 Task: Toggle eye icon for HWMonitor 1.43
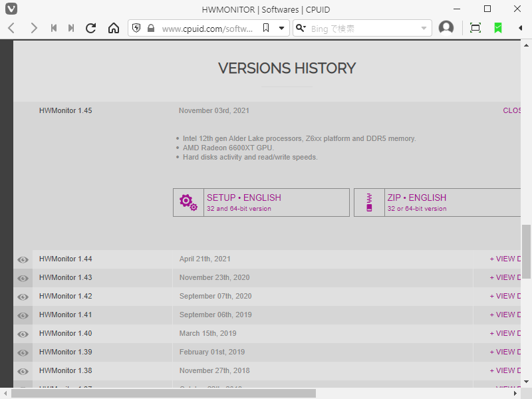tap(23, 279)
